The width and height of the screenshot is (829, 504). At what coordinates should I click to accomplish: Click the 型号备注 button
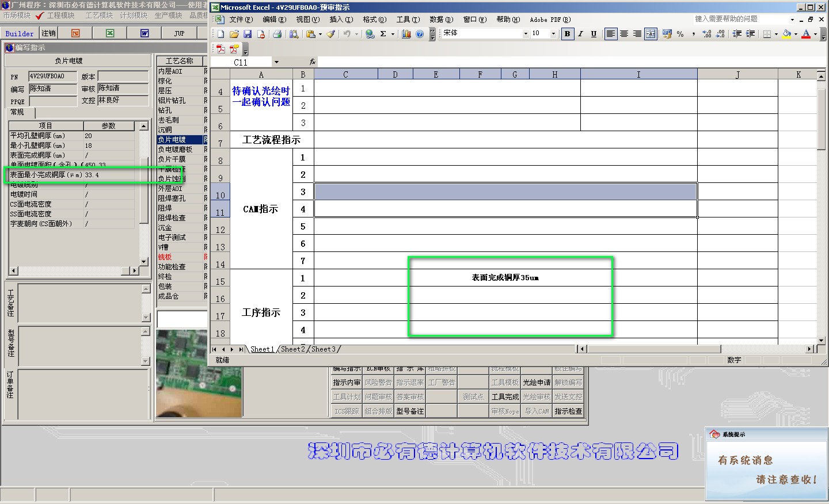pyautogui.click(x=410, y=411)
